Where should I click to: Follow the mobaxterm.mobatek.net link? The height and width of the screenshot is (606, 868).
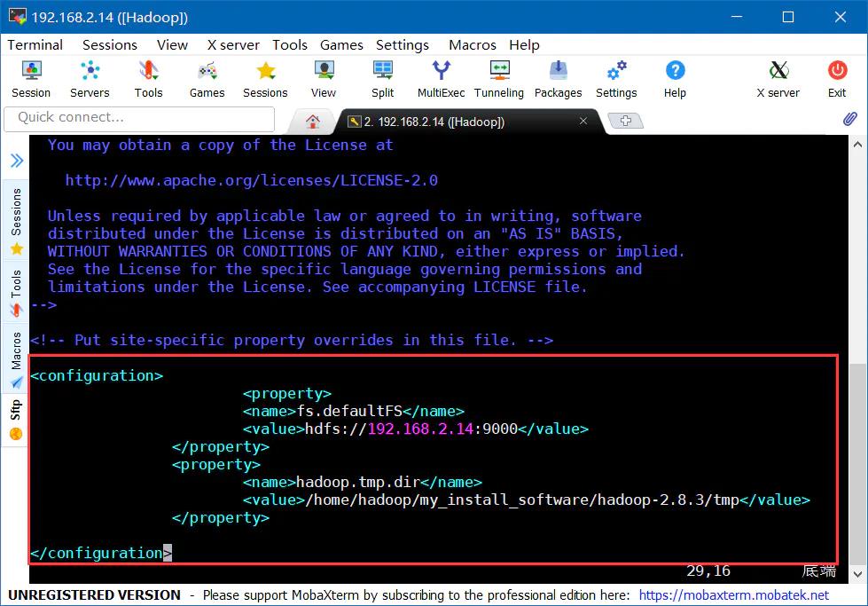pyautogui.click(x=733, y=594)
